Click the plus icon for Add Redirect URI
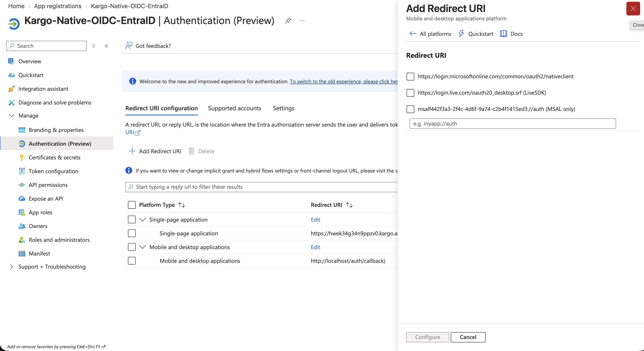 (132, 151)
